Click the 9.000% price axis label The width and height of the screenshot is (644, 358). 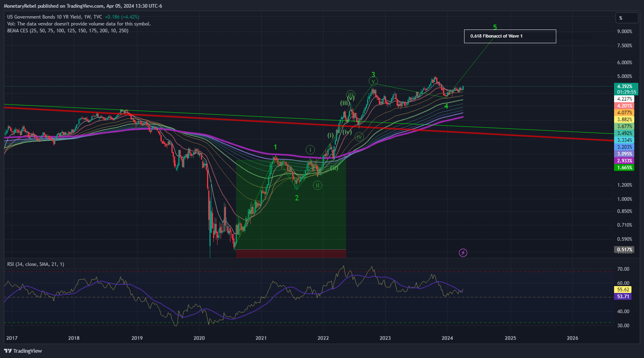[x=625, y=32]
